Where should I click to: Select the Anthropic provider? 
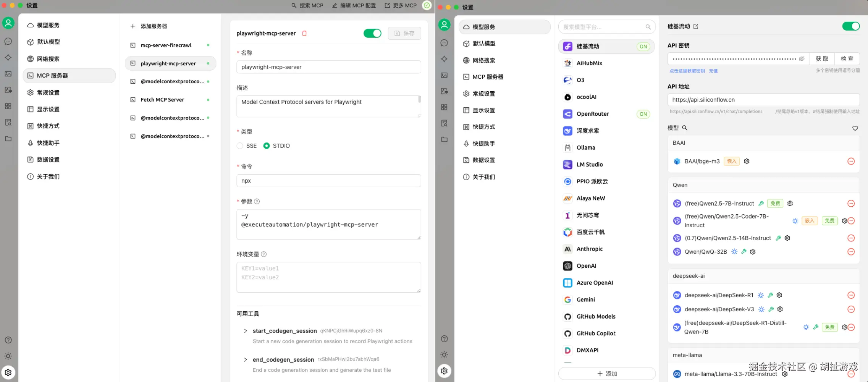click(x=606, y=249)
